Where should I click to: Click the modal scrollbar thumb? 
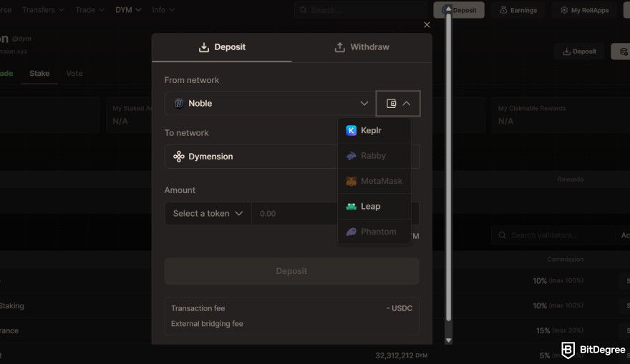(x=448, y=167)
